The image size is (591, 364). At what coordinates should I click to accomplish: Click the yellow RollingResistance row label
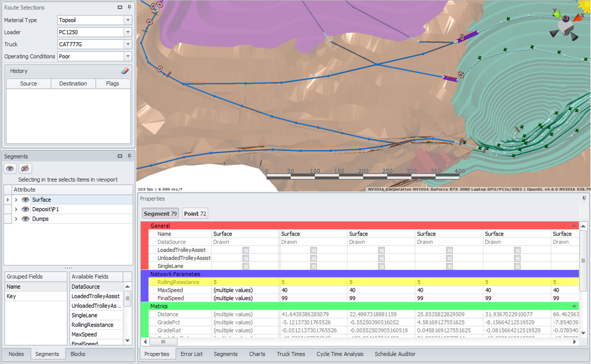click(x=178, y=282)
